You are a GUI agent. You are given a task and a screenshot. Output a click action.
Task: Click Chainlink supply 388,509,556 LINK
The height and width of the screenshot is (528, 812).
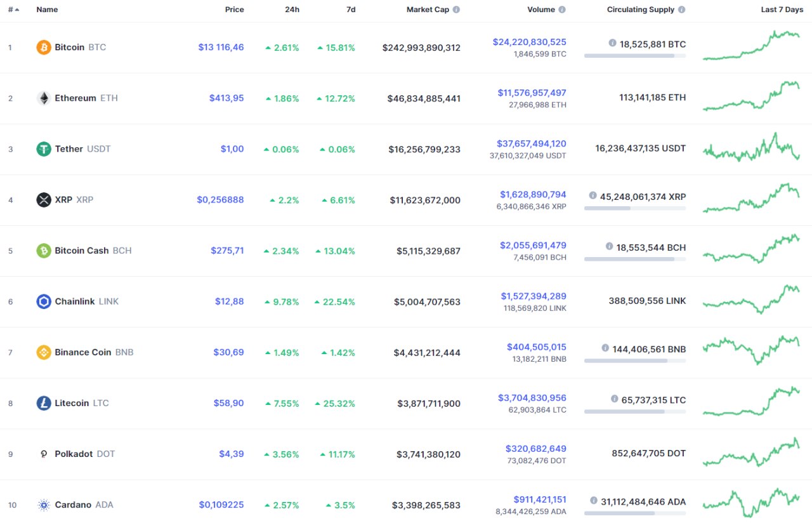coord(647,301)
